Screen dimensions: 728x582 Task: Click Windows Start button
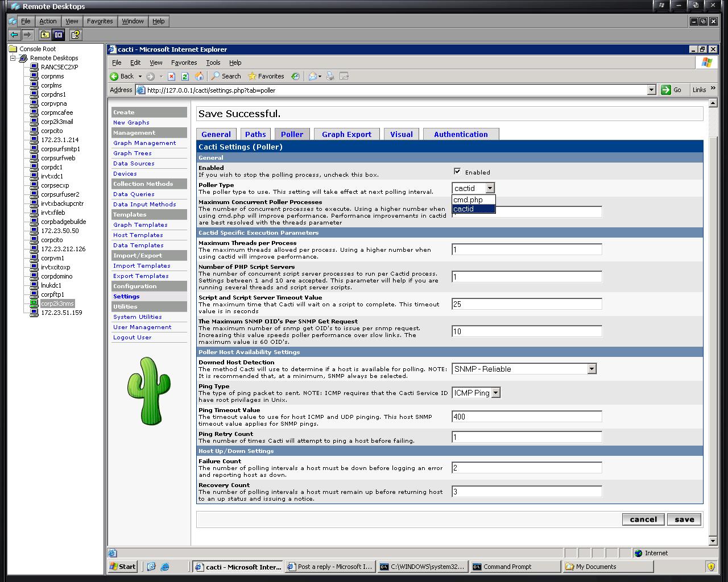pos(123,567)
